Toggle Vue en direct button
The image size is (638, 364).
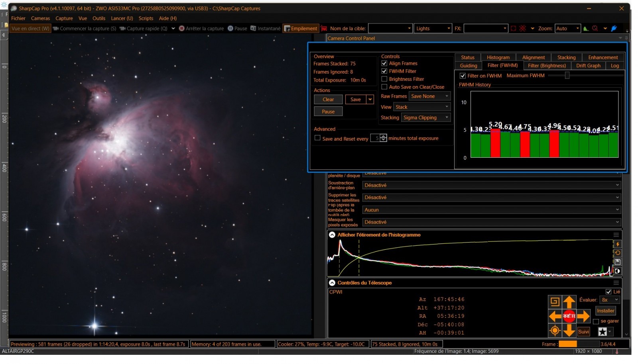(30, 29)
